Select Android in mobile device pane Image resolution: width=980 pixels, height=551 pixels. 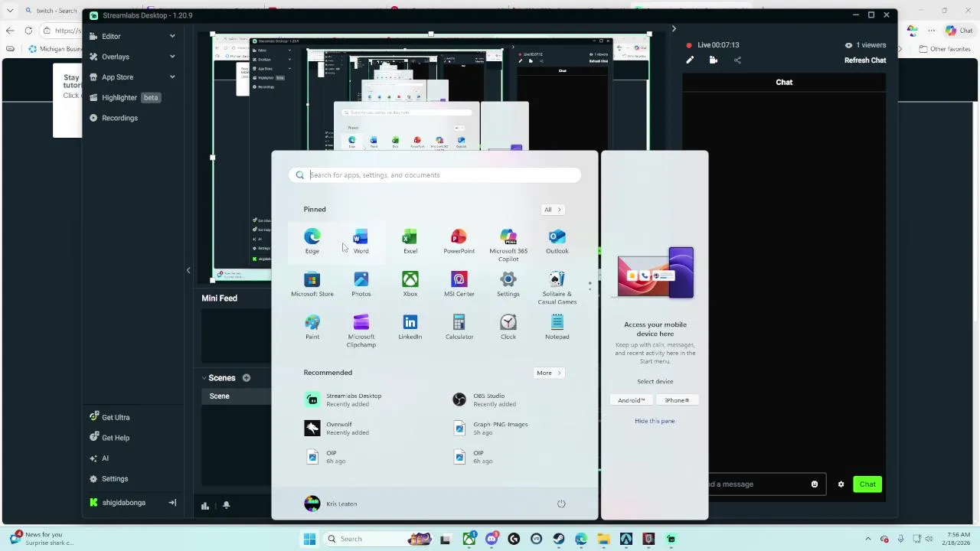click(x=632, y=400)
